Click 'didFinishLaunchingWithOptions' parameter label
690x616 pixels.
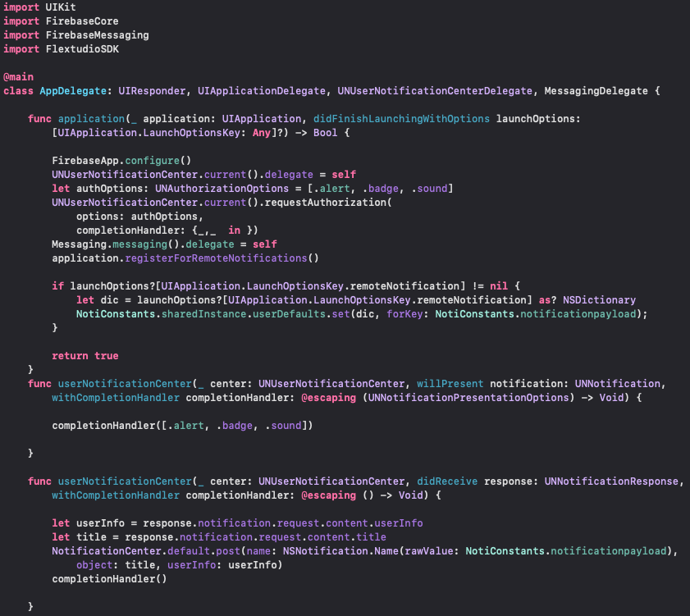click(x=401, y=119)
